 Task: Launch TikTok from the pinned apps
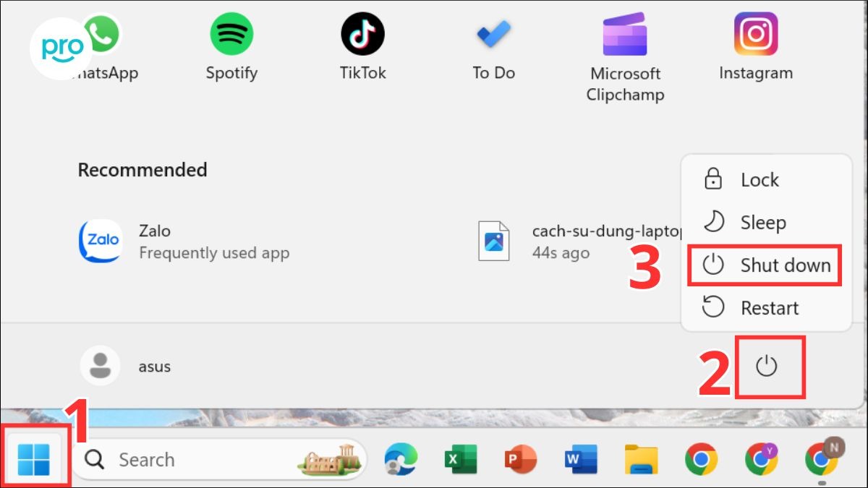click(362, 47)
